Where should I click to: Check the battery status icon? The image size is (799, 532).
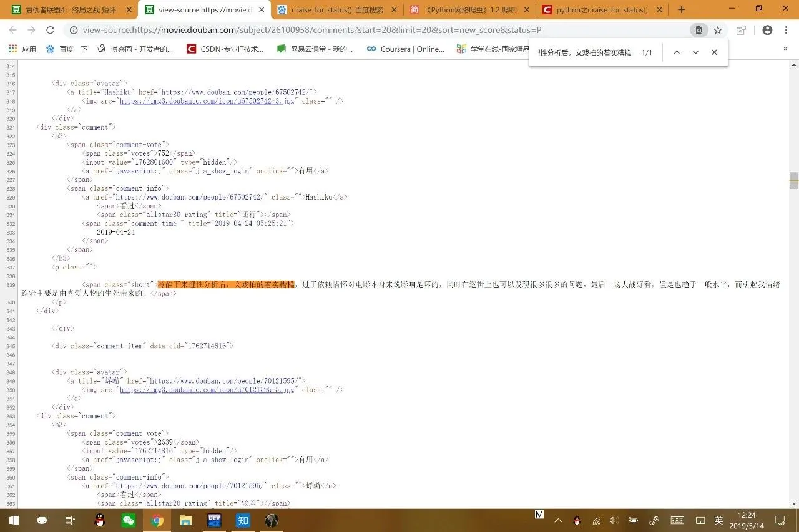tap(633, 520)
